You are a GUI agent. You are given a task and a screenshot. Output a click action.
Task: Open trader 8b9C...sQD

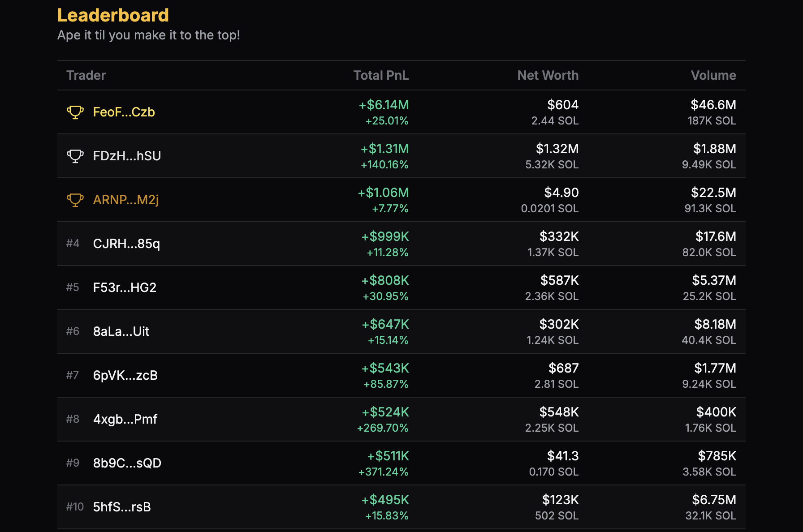click(127, 463)
